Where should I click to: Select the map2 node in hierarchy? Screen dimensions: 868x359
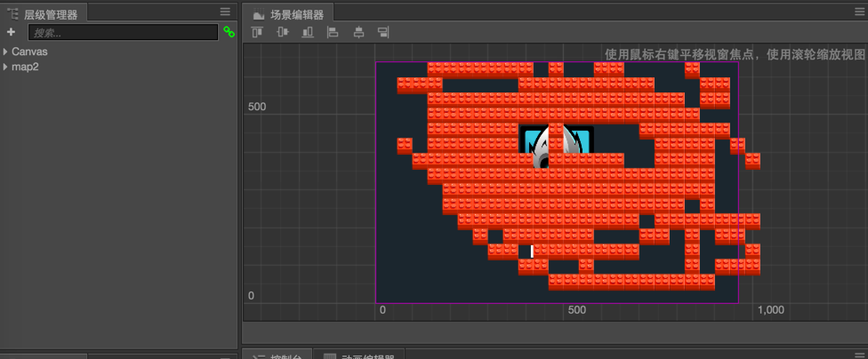[25, 67]
